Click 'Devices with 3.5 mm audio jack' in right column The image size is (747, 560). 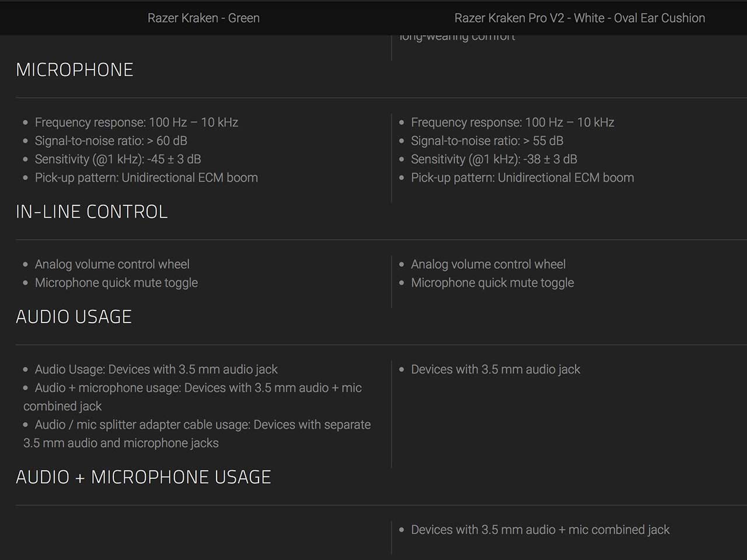point(495,369)
